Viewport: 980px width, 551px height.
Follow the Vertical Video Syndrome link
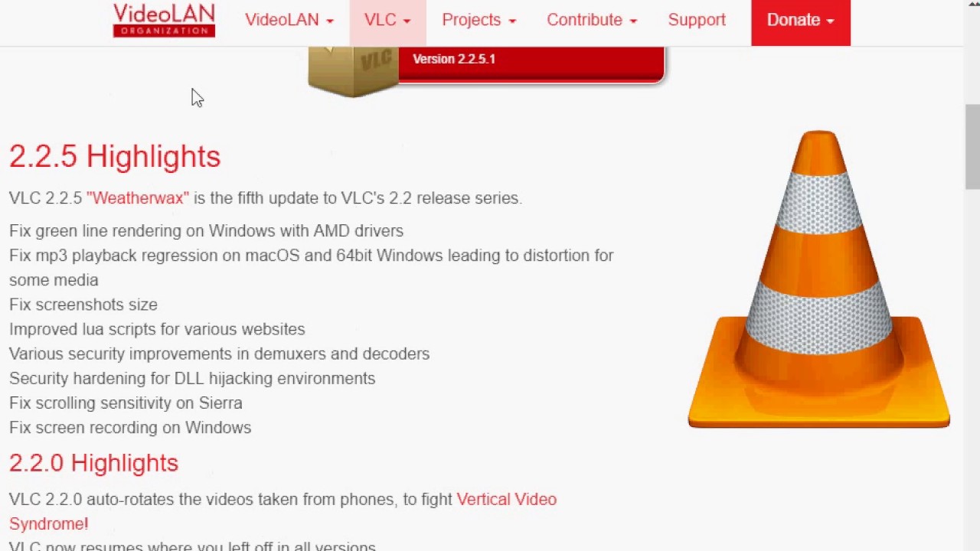283,511
